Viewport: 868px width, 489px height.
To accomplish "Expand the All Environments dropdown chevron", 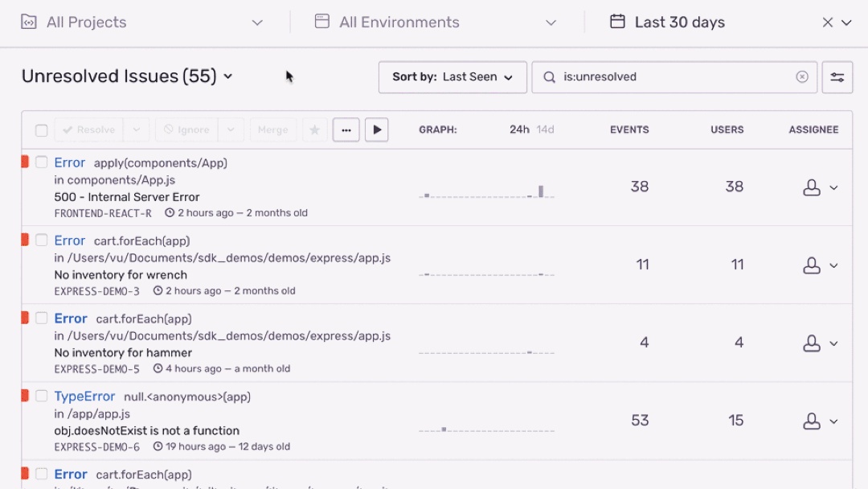I will point(551,23).
